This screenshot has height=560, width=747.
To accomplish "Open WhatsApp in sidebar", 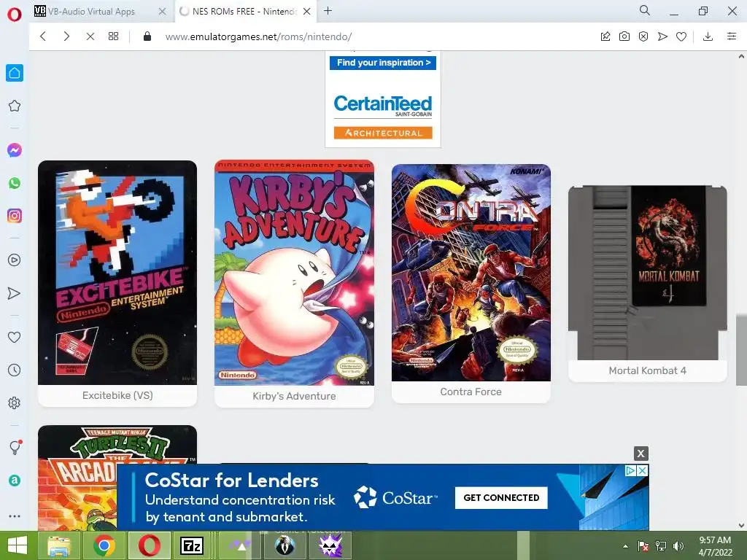I will 15,183.
